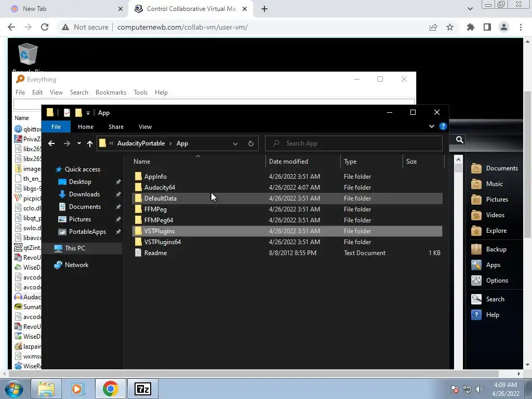Expand the Explorer ribbon chevron
Viewport: 532px width, 399px height.
432,127
